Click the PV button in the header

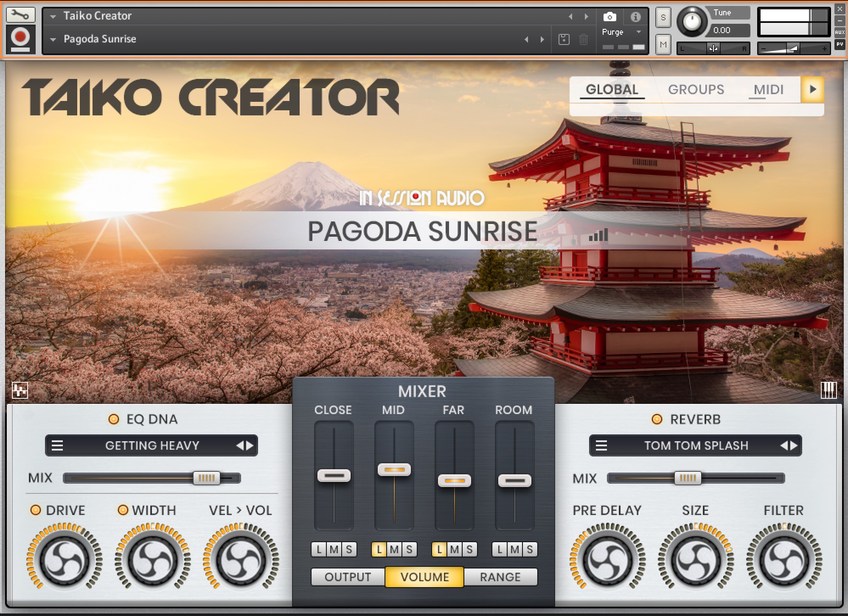(840, 44)
